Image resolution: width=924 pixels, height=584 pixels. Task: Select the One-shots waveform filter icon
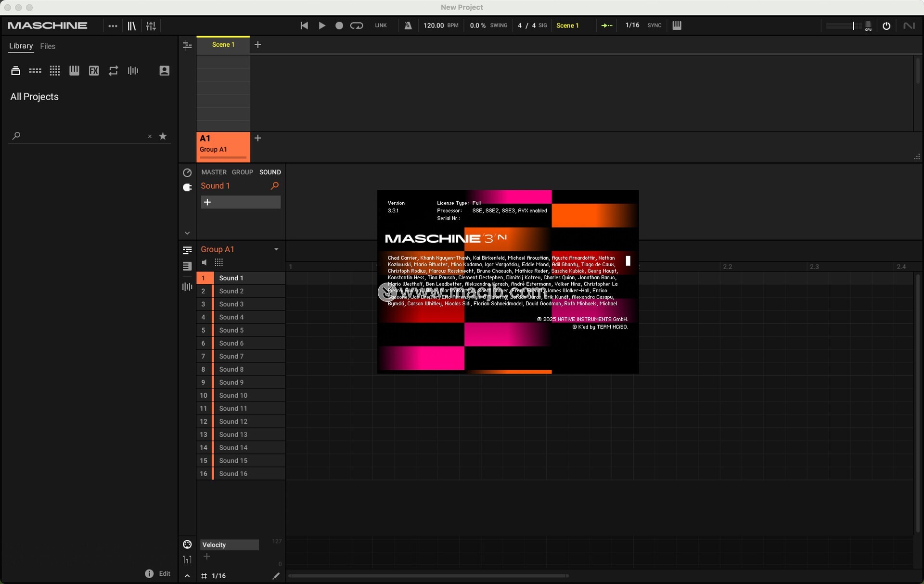pyautogui.click(x=133, y=71)
